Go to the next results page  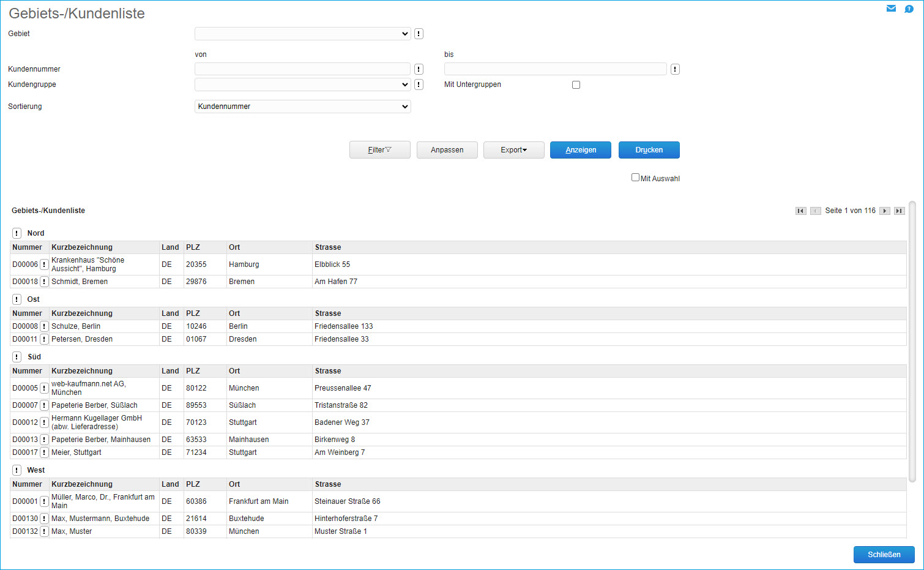coord(884,211)
